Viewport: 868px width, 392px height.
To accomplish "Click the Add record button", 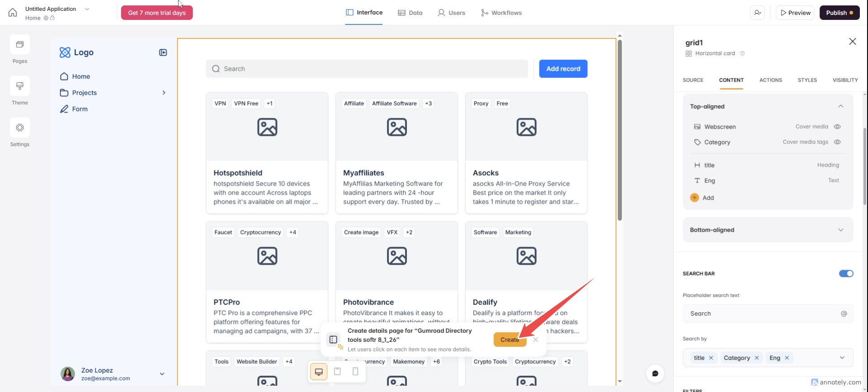I will (x=563, y=69).
